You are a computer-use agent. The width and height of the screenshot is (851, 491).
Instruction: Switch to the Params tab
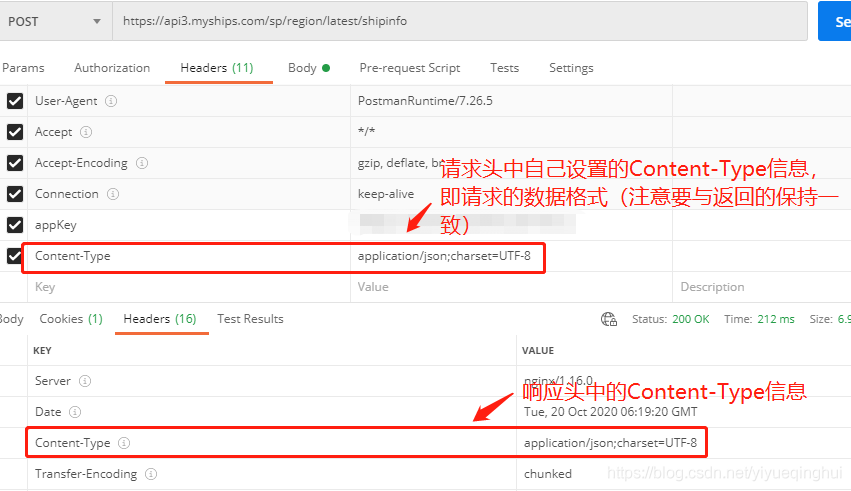click(23, 68)
